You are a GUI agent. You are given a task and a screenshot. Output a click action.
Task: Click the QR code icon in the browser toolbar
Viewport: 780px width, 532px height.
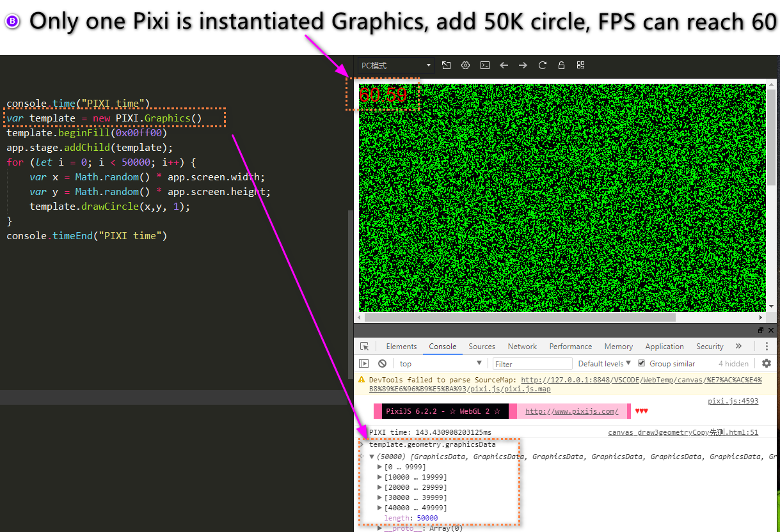click(x=580, y=65)
